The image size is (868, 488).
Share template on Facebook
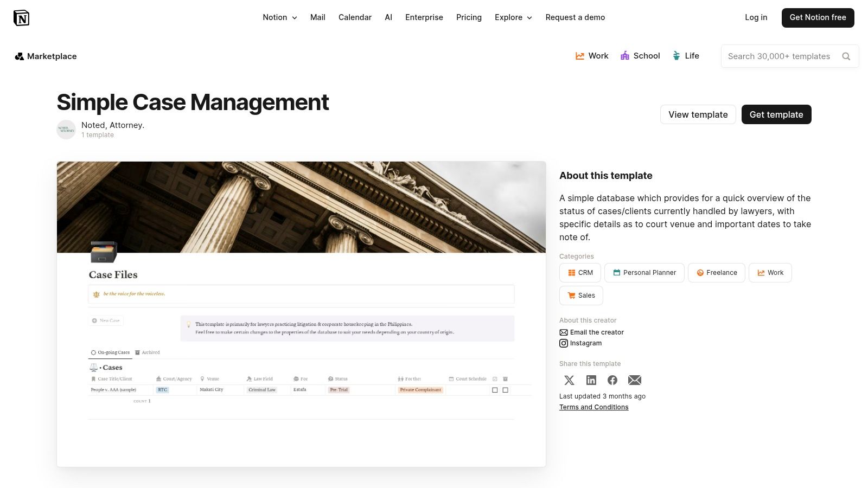click(x=612, y=380)
